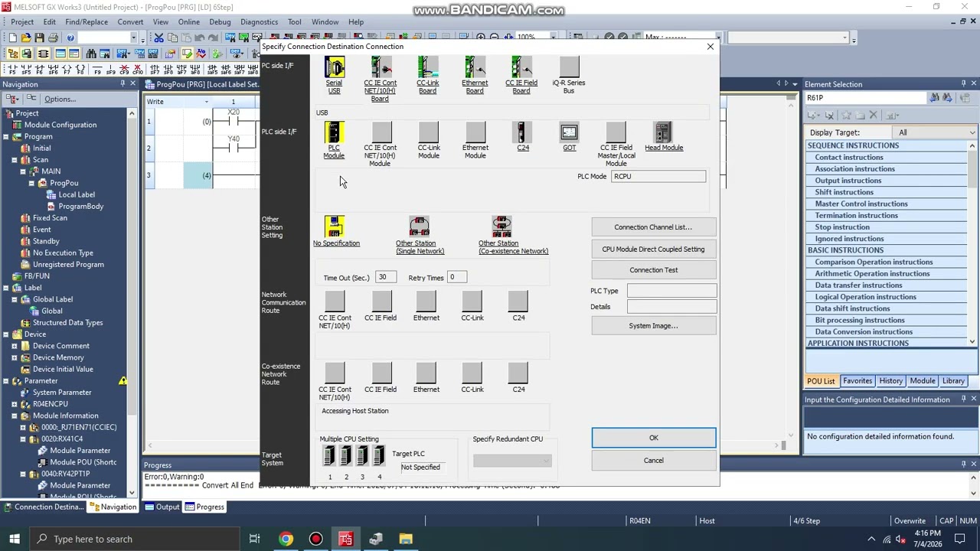Select the C24 PLC side interface icon
Screen dimensions: 980x551
pos(521,133)
